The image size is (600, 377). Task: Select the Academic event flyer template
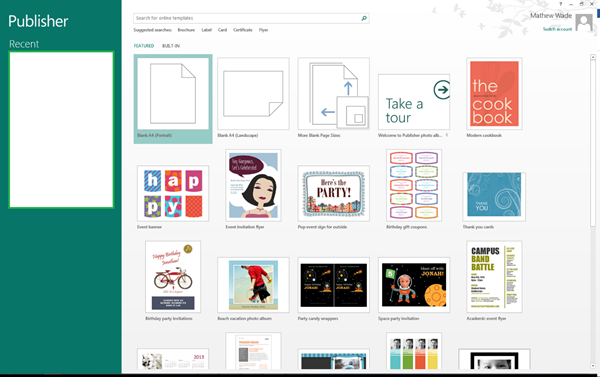(x=494, y=277)
